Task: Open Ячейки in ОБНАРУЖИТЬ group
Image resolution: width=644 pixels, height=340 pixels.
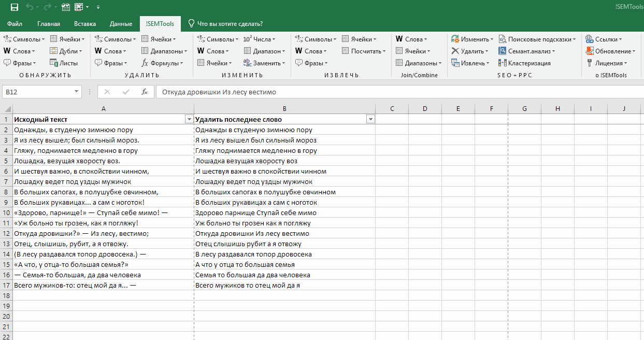Action: point(67,39)
